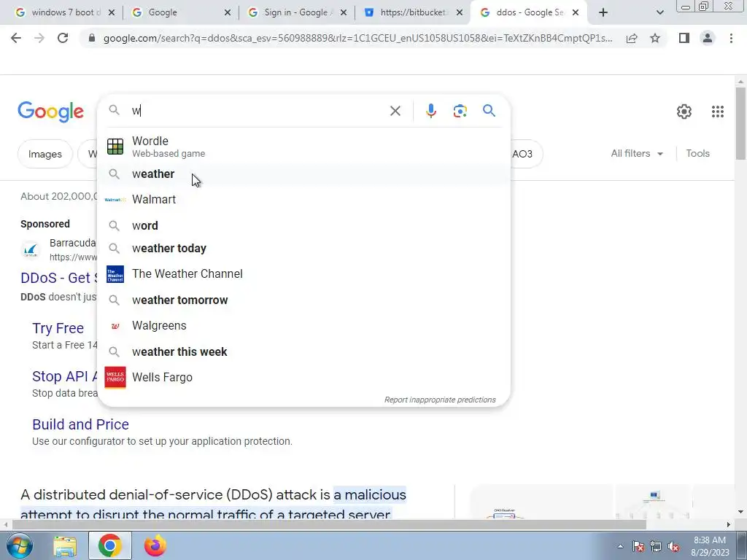Start voice search with the microphone

(430, 111)
